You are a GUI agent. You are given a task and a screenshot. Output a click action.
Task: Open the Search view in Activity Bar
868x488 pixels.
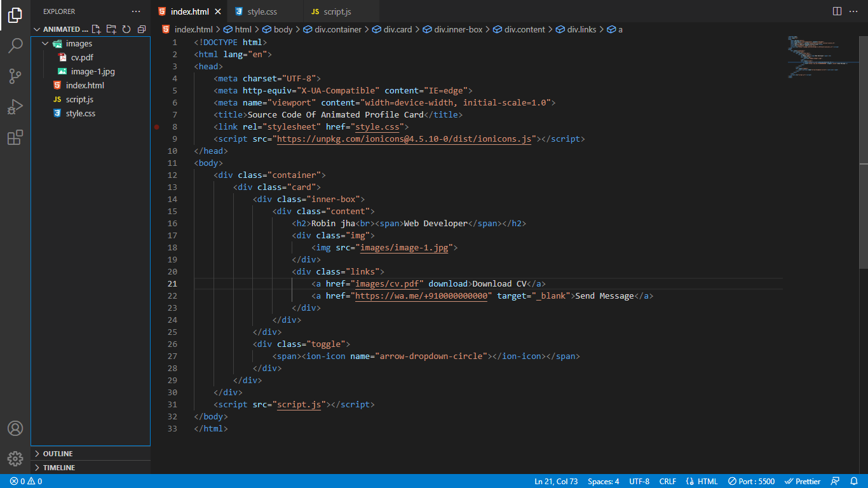[15, 46]
